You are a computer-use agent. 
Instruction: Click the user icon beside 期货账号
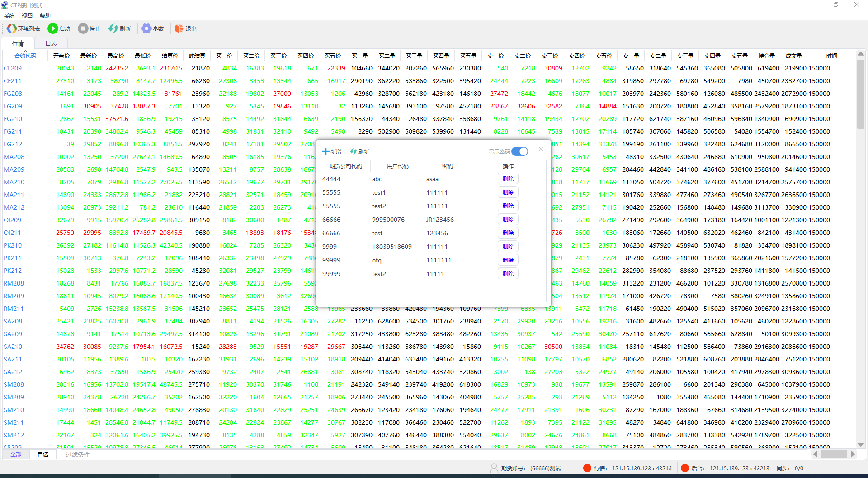coord(494,468)
